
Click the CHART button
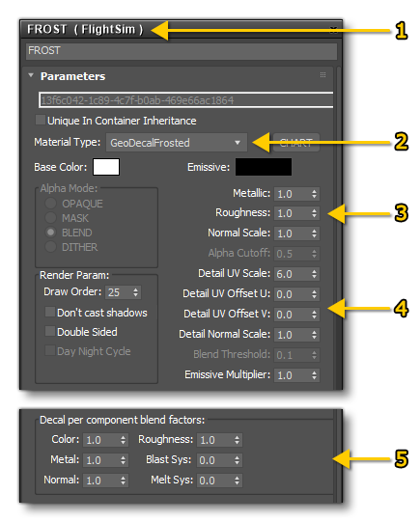pos(296,143)
